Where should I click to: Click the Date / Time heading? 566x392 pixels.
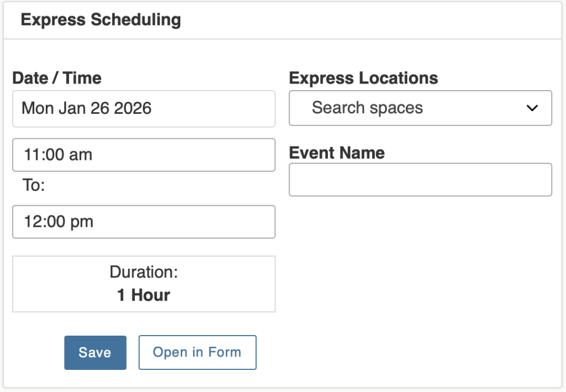tap(56, 78)
